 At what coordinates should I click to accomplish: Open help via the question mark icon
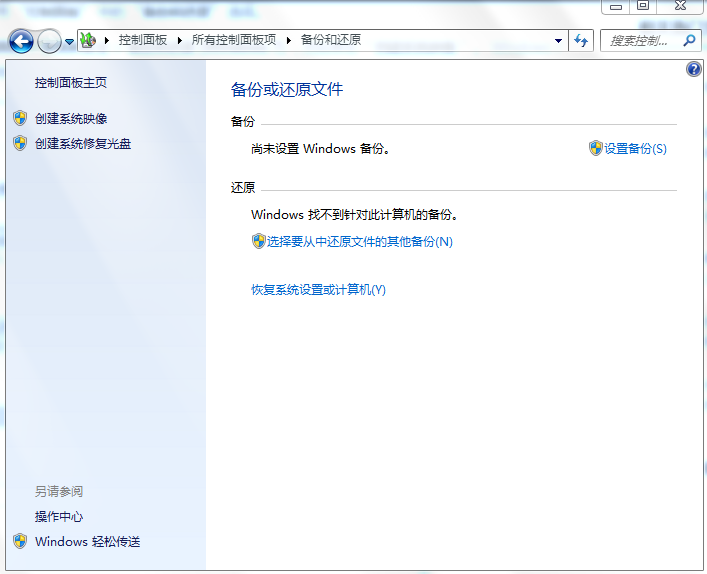(x=693, y=69)
